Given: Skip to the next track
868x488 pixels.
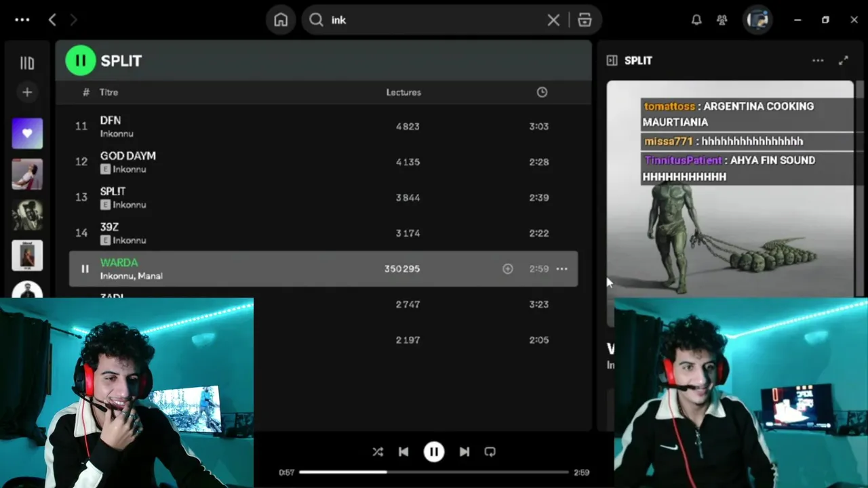Looking at the screenshot, I should coord(465,452).
